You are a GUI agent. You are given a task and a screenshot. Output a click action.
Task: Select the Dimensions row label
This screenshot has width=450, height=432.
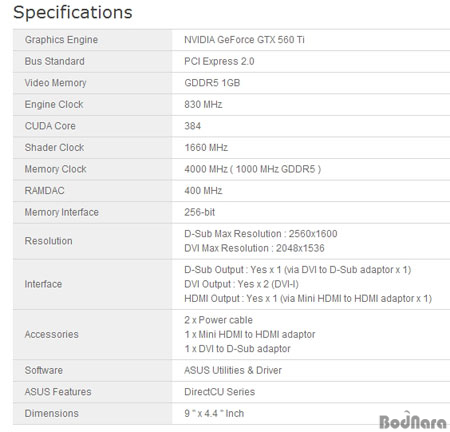52,413
